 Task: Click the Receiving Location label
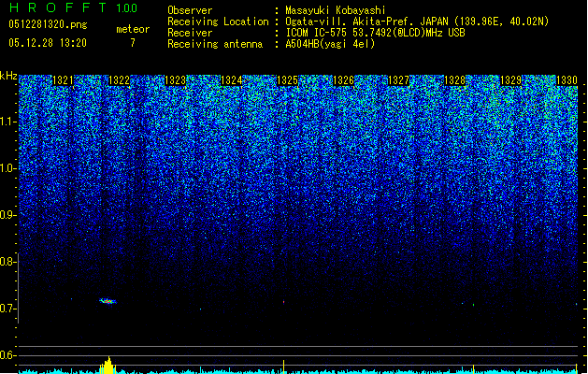click(x=218, y=22)
